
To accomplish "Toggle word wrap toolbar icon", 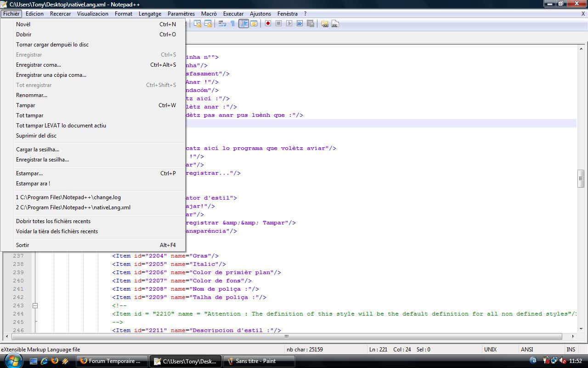I will coord(222,23).
